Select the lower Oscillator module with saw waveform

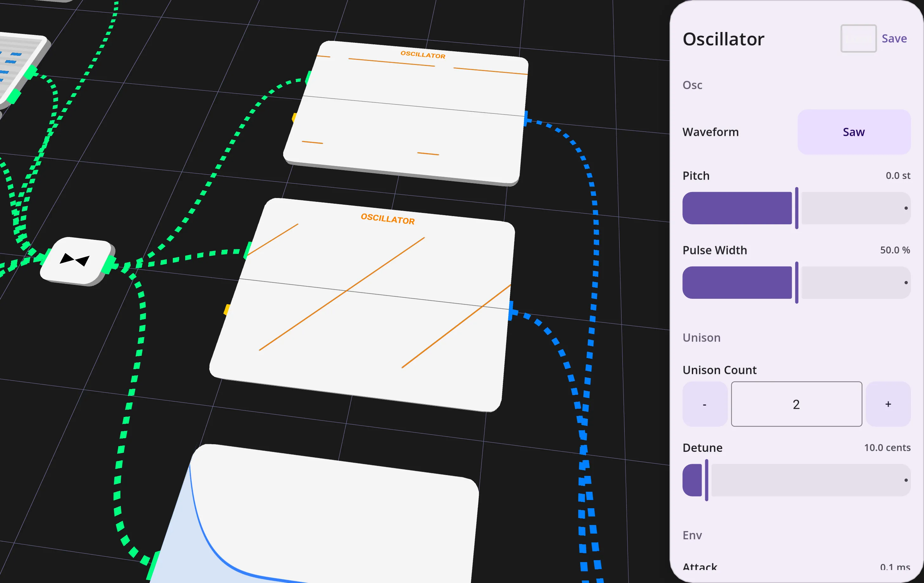(362, 304)
